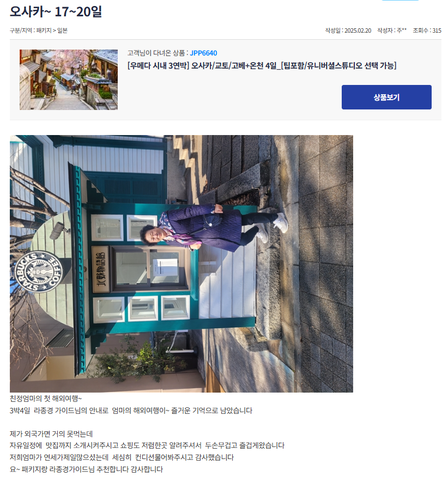448x483 pixels.
Task: Click the 일본 region breadcrumb text
Action: point(62,30)
